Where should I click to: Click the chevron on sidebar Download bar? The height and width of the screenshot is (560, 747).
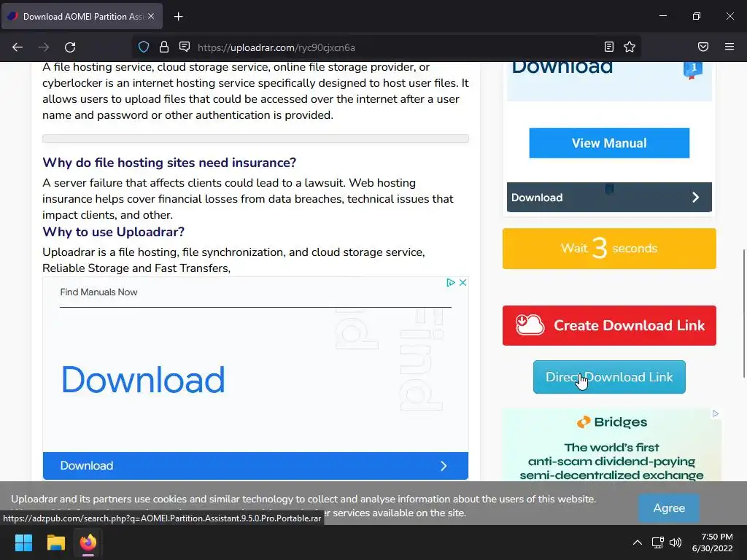[x=695, y=197]
